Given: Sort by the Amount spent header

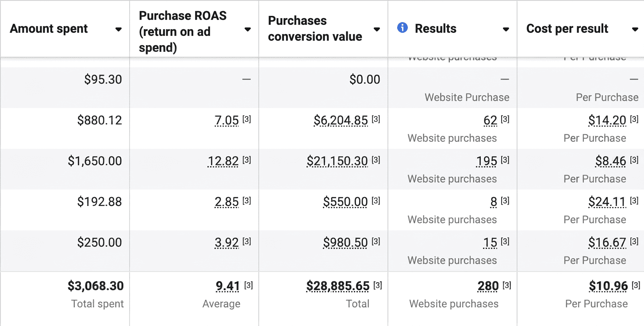Looking at the screenshot, I should [x=49, y=29].
